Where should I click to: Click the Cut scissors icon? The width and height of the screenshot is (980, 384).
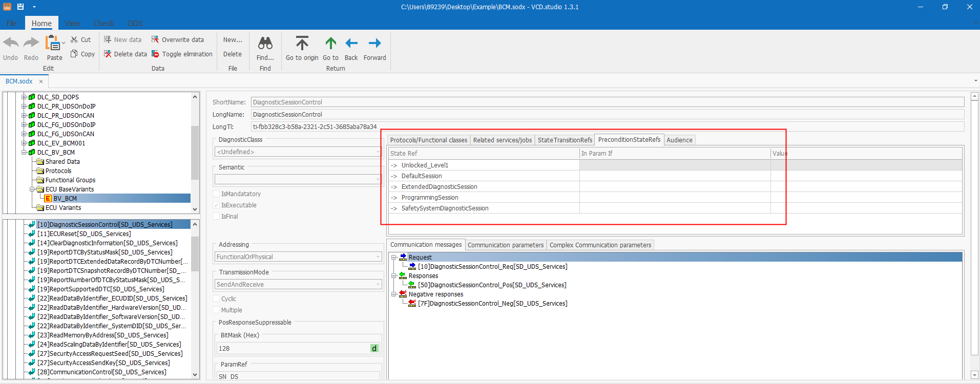coord(74,39)
